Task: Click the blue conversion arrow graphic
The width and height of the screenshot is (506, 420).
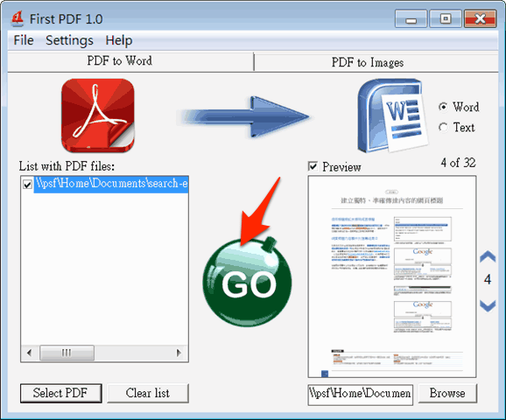Action: [243, 116]
